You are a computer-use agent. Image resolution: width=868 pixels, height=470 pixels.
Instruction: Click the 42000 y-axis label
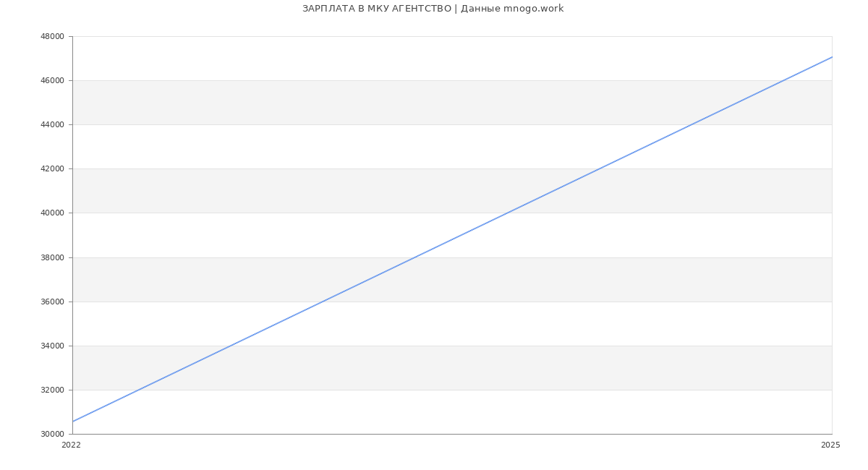click(51, 168)
